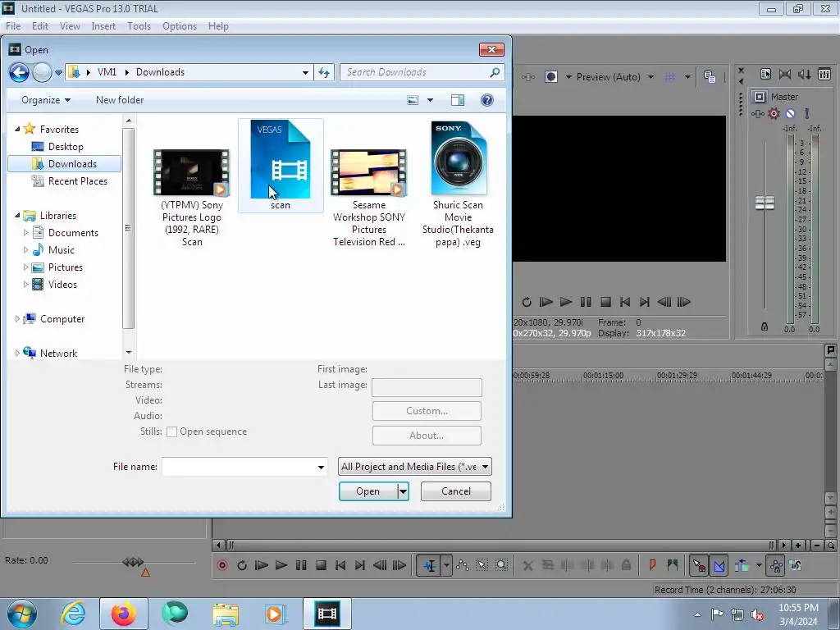
Task: Click the refresh icon beside address bar
Action: coord(324,72)
